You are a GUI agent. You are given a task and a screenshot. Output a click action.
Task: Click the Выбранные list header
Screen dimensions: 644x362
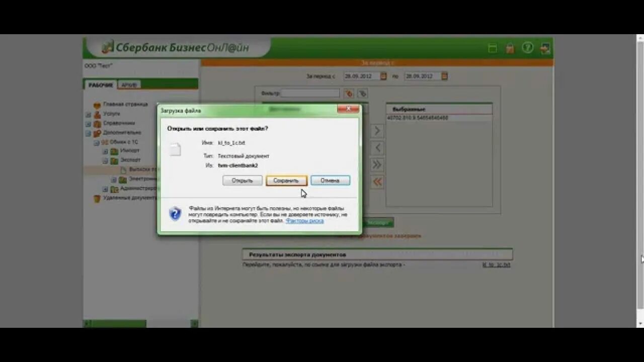(x=439, y=109)
